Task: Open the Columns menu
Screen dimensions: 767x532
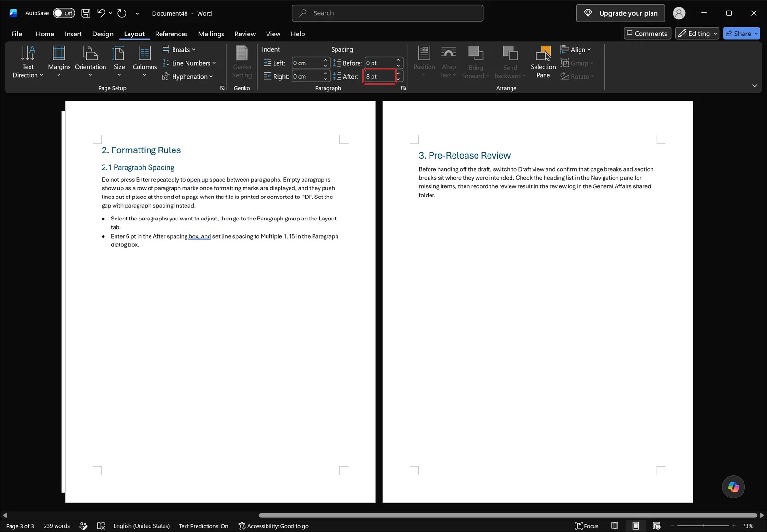Action: [144, 61]
